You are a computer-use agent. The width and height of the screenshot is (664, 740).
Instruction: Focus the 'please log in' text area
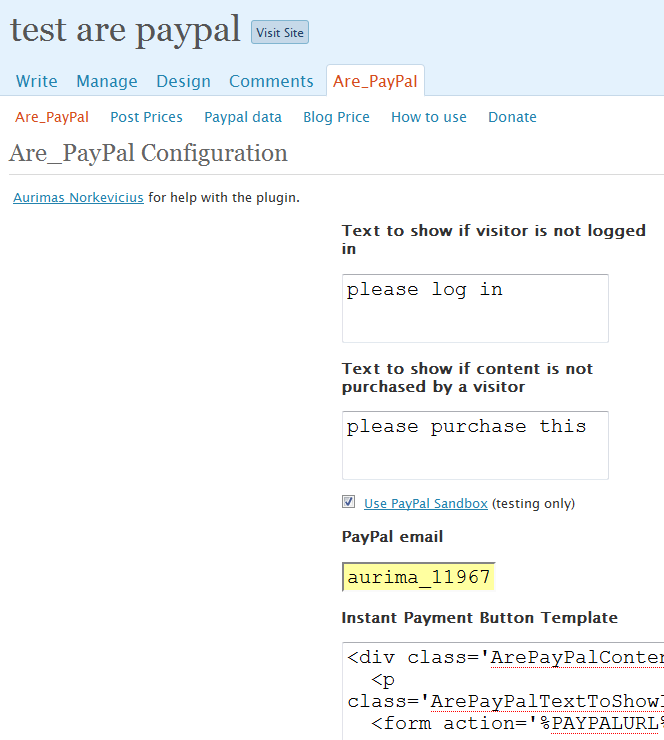[x=475, y=308]
